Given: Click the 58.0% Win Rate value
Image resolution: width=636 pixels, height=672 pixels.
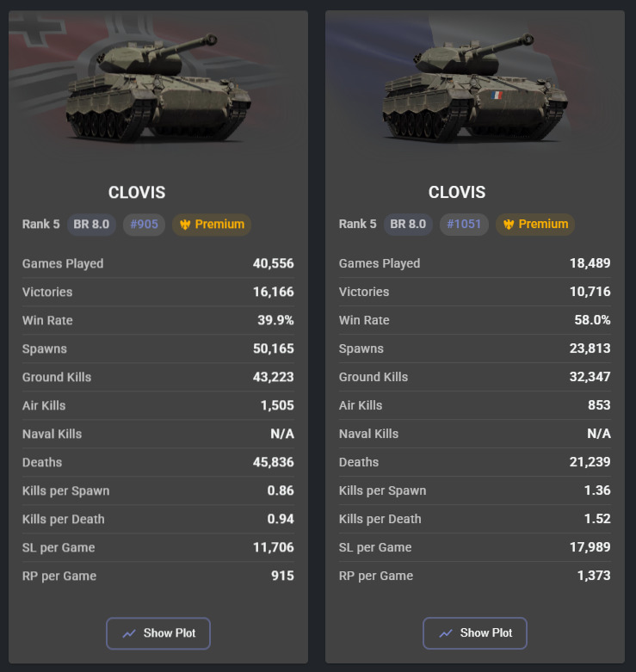Looking at the screenshot, I should (x=592, y=320).
